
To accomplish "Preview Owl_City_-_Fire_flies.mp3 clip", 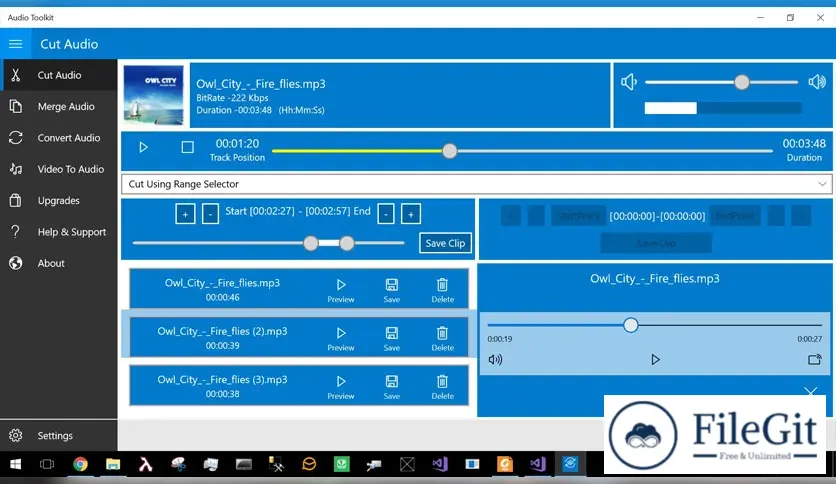I will point(341,291).
